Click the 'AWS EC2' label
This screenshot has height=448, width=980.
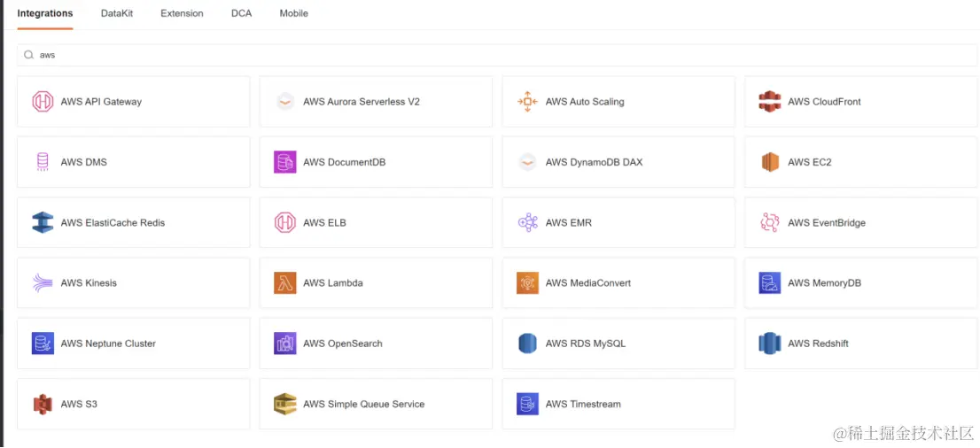(809, 162)
